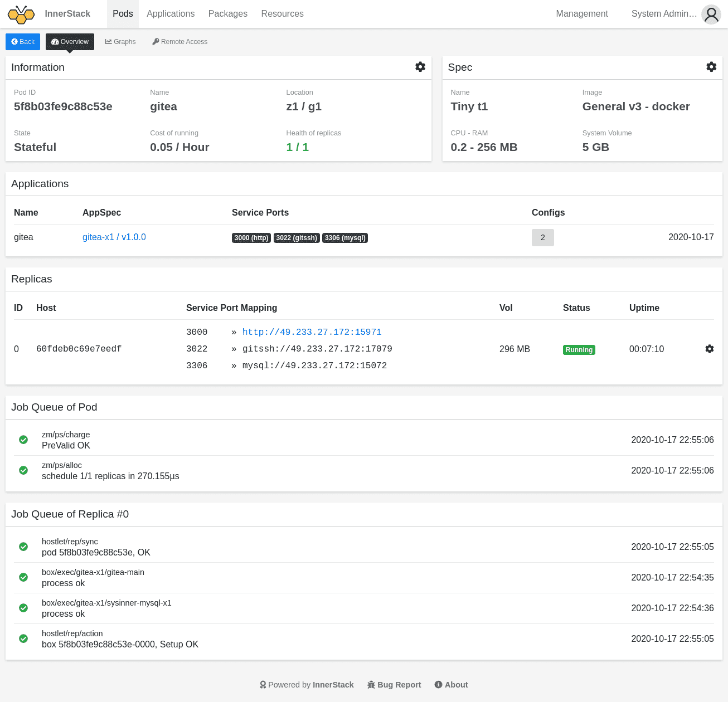Click replica health value 1 / 1
This screenshot has width=728, height=702.
[298, 147]
